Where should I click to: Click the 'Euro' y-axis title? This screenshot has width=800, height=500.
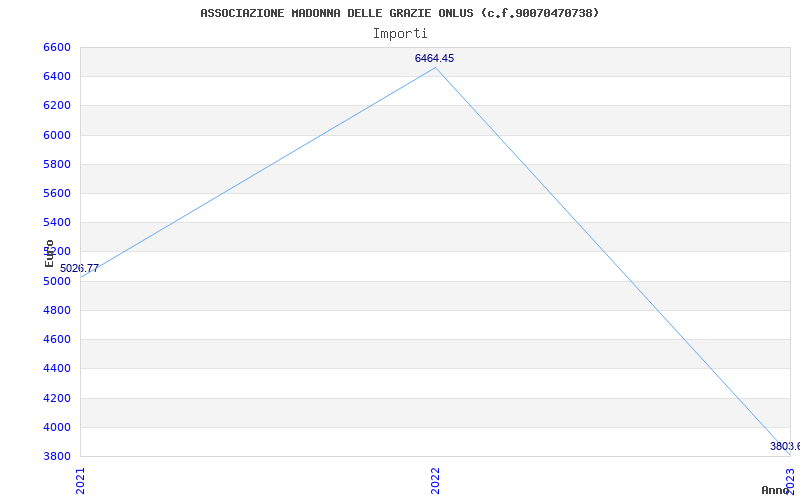49,253
